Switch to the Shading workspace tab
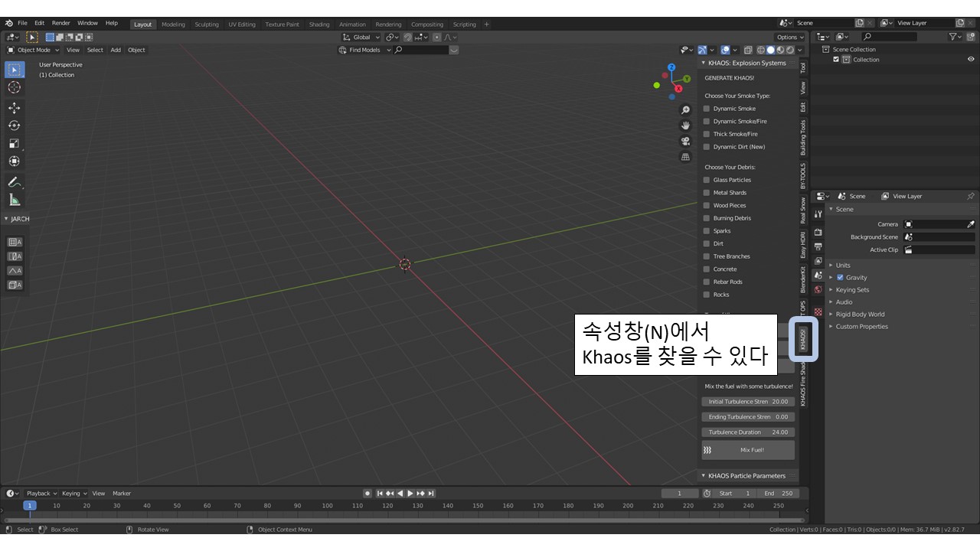The width and height of the screenshot is (980, 551). pyautogui.click(x=319, y=24)
